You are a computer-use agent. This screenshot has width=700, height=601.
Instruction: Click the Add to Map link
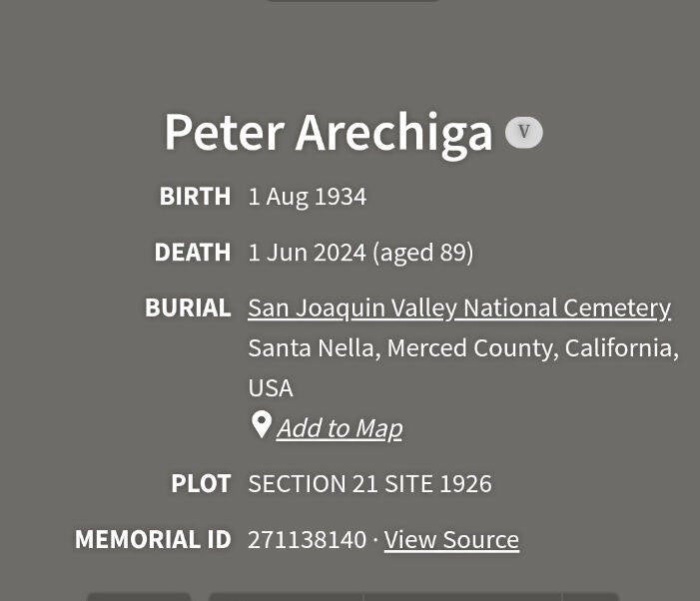pyautogui.click(x=340, y=428)
